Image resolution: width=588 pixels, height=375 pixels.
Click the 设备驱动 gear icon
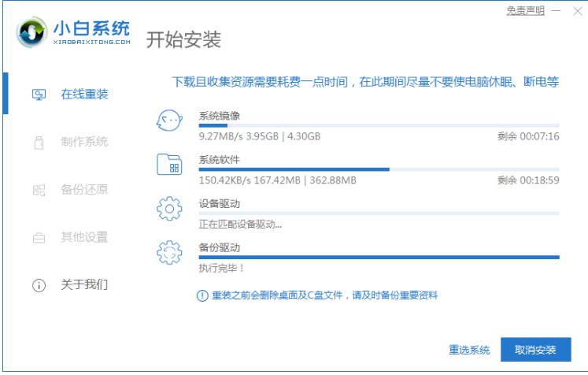[169, 210]
